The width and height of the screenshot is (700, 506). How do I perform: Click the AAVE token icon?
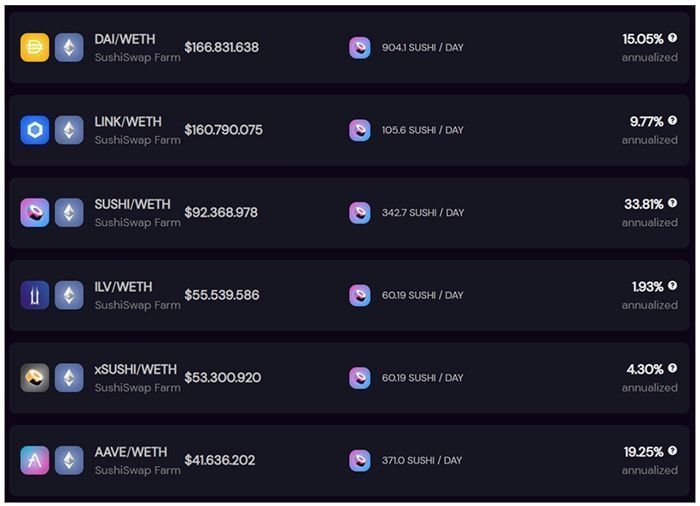[35, 460]
